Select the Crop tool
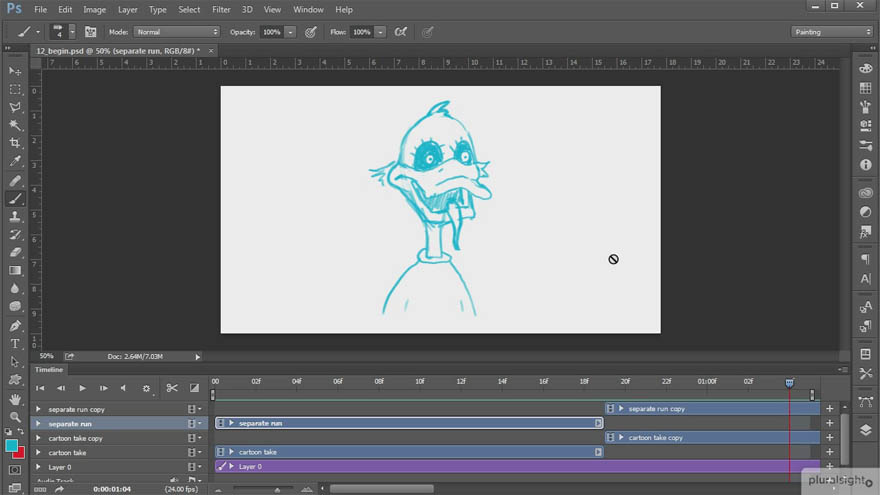 coord(15,143)
